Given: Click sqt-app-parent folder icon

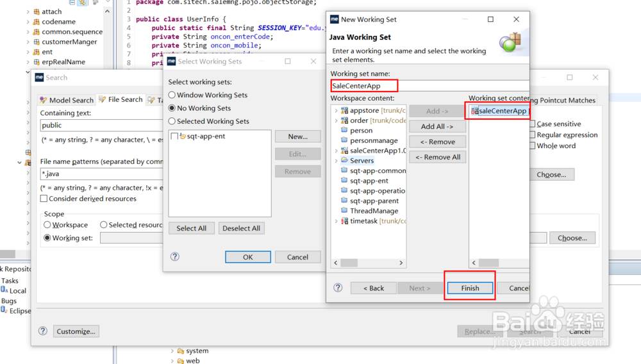Looking at the screenshot, I should [344, 200].
